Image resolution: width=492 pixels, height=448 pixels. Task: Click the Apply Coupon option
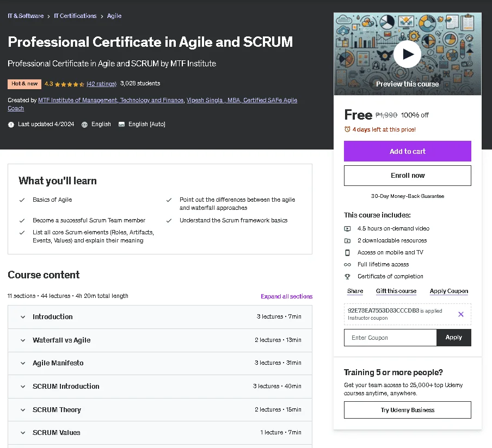tap(448, 291)
